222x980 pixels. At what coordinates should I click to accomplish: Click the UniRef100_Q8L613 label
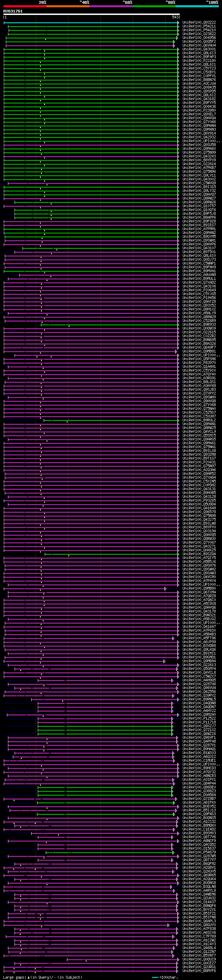(x=199, y=53)
